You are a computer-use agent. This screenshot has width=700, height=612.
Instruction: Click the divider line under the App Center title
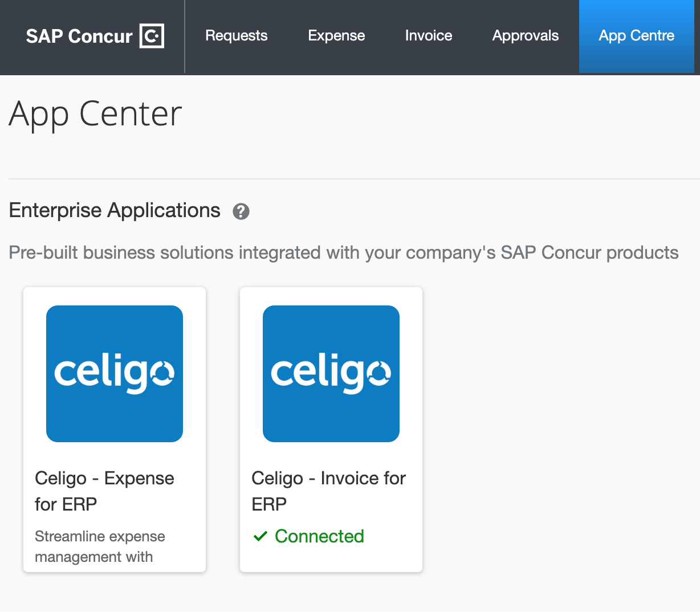click(353, 179)
